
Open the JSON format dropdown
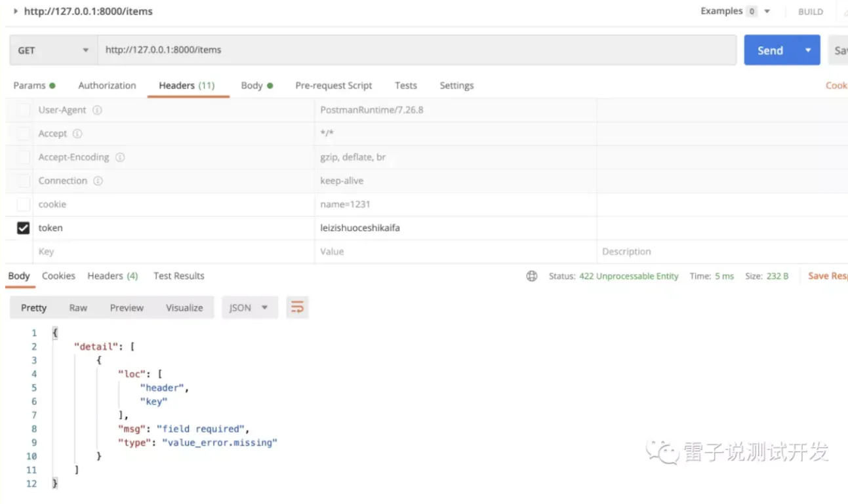(250, 307)
